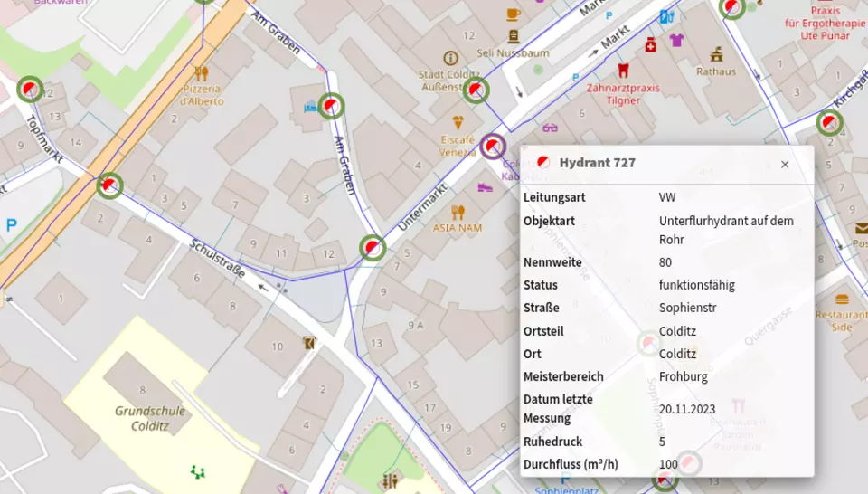Click the Stadt Colditz information icon

tap(450, 58)
